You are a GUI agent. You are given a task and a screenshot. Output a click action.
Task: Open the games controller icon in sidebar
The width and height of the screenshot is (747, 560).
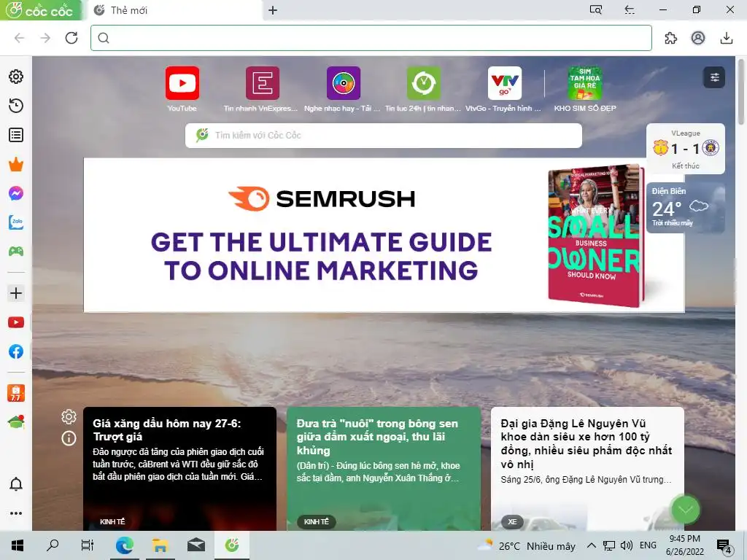(16, 251)
